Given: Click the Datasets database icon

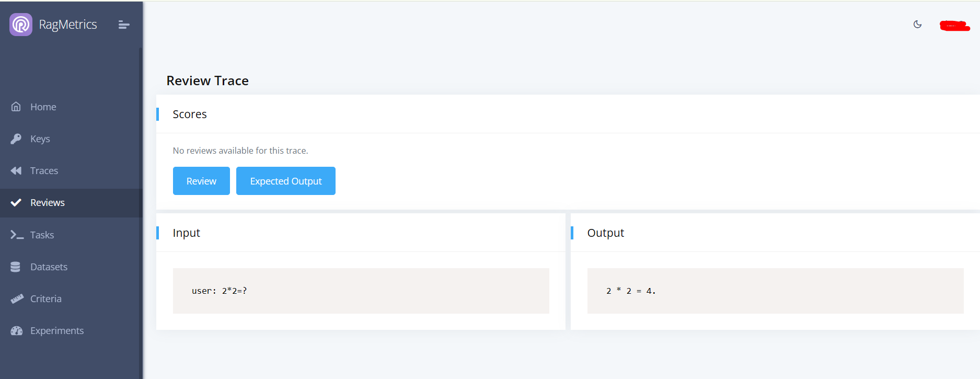Looking at the screenshot, I should click(16, 267).
